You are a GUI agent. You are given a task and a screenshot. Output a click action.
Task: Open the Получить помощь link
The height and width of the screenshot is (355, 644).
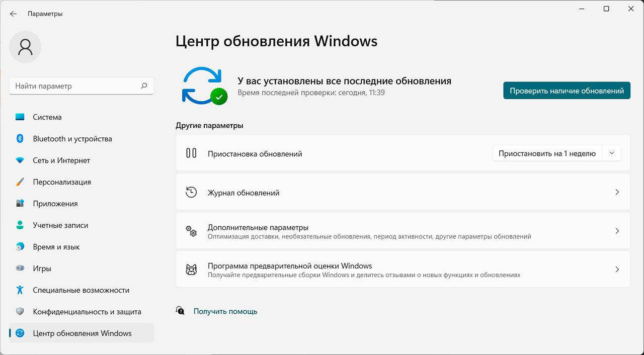[x=225, y=311]
